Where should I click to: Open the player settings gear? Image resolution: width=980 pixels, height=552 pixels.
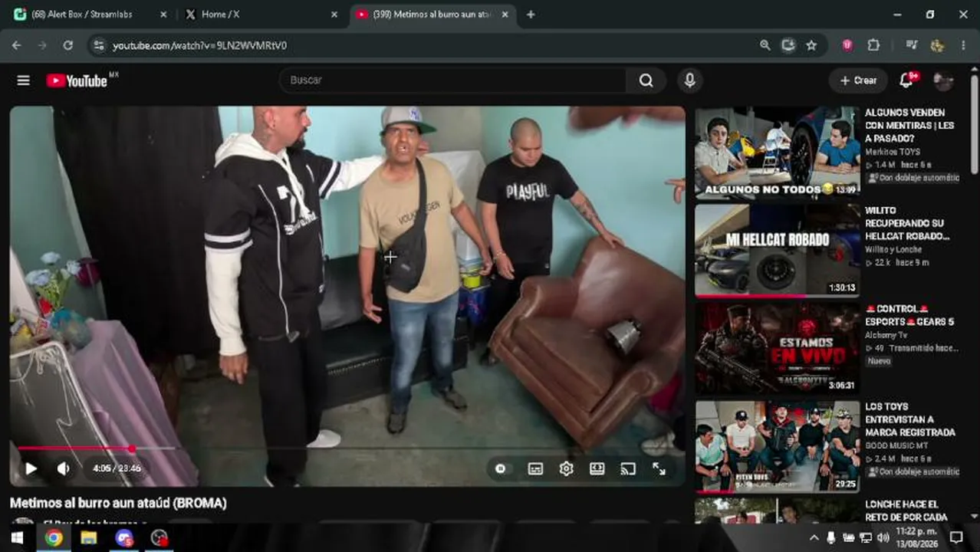pos(566,468)
